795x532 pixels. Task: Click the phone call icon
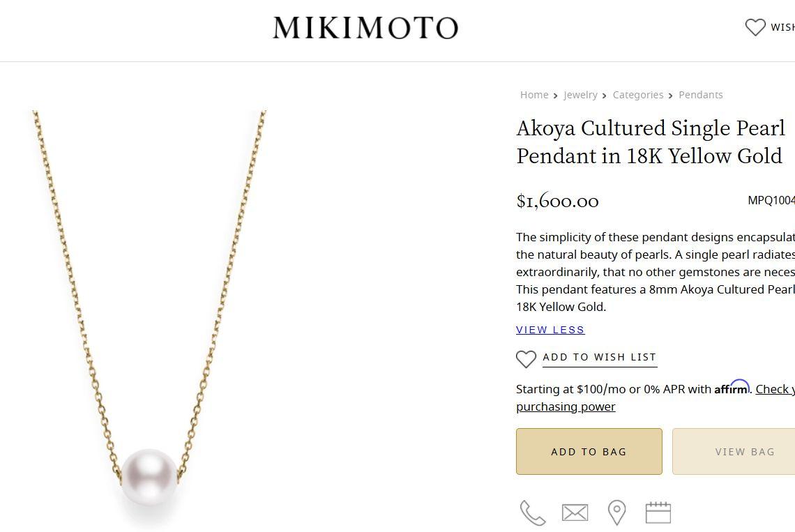533,513
